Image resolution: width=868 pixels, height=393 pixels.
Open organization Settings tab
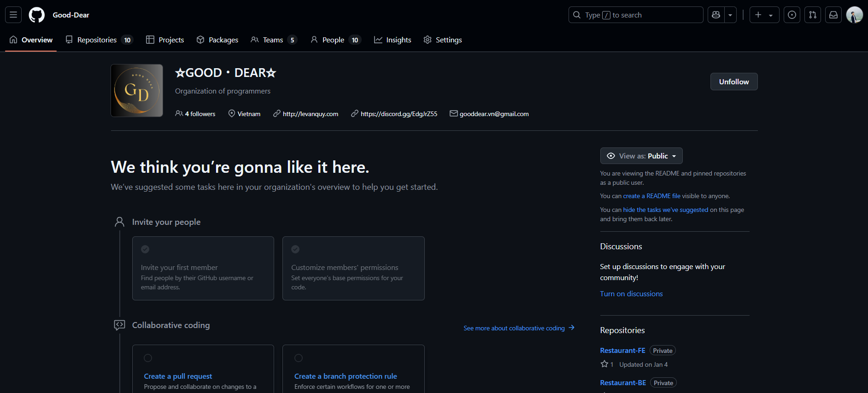(x=443, y=40)
